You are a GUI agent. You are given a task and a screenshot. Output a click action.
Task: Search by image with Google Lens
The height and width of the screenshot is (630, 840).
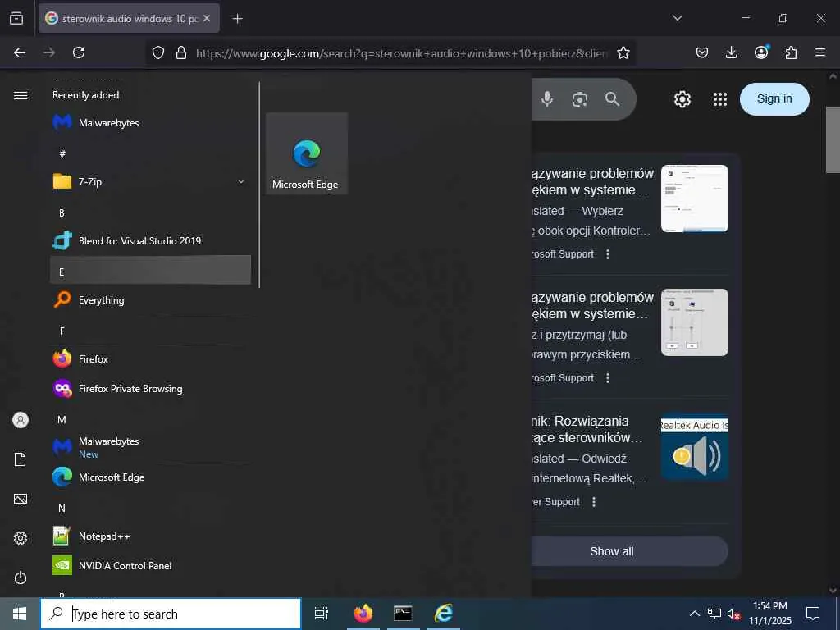580,99
